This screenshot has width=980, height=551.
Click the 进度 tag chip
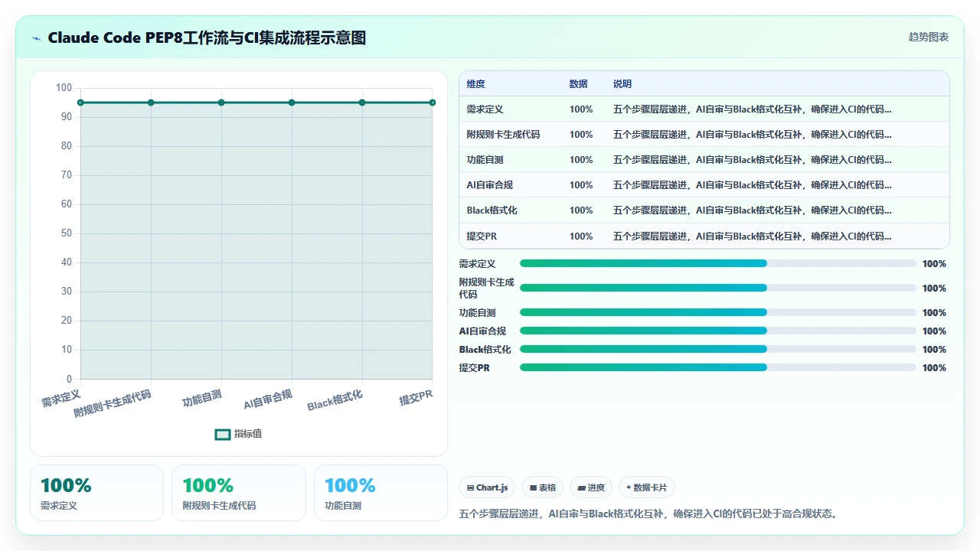(x=591, y=487)
